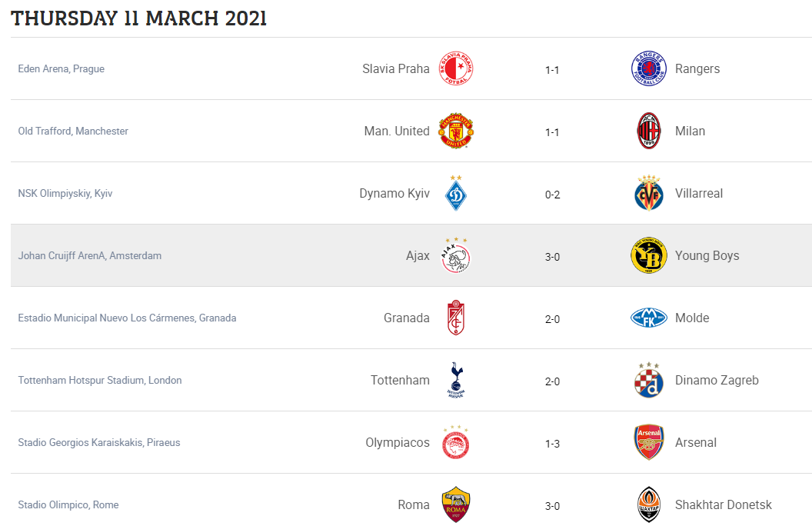This screenshot has width=812, height=526.
Task: Click Old Trafford, Manchester venue text
Action: (x=73, y=131)
